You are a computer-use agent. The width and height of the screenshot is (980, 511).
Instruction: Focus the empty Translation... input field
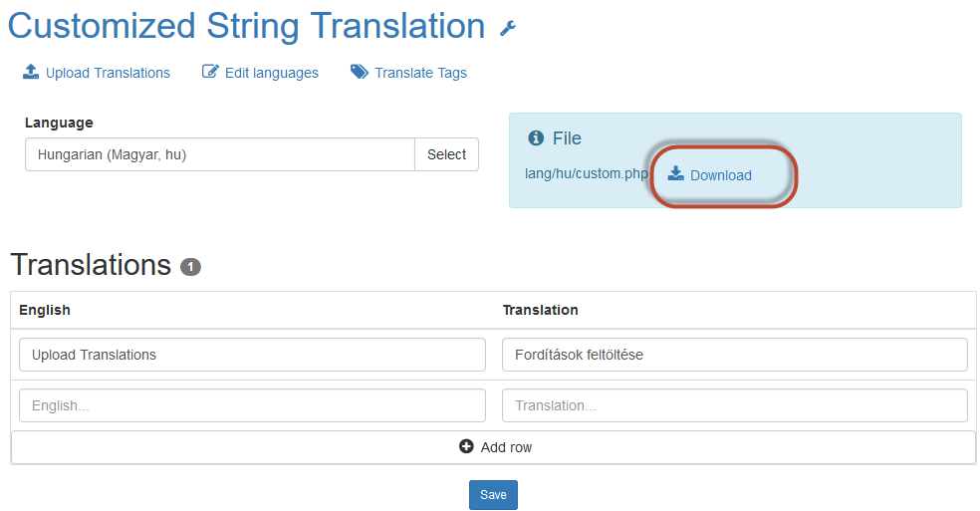coord(734,405)
